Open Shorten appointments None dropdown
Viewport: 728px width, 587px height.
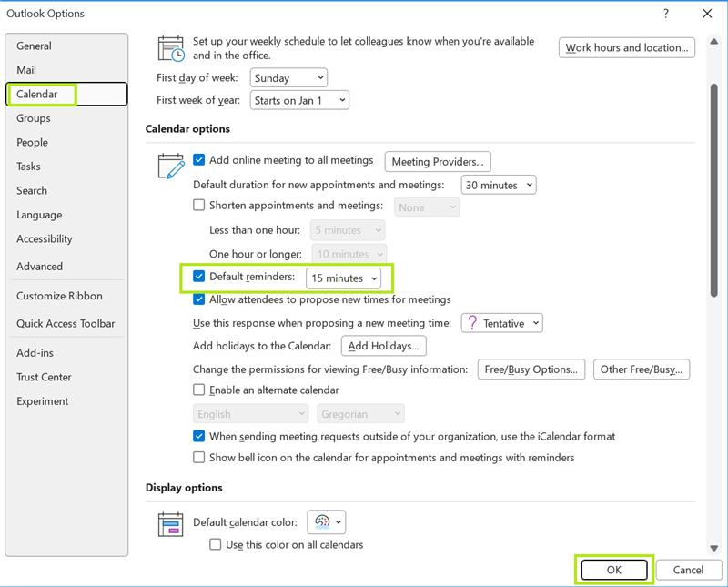pyautogui.click(x=427, y=207)
